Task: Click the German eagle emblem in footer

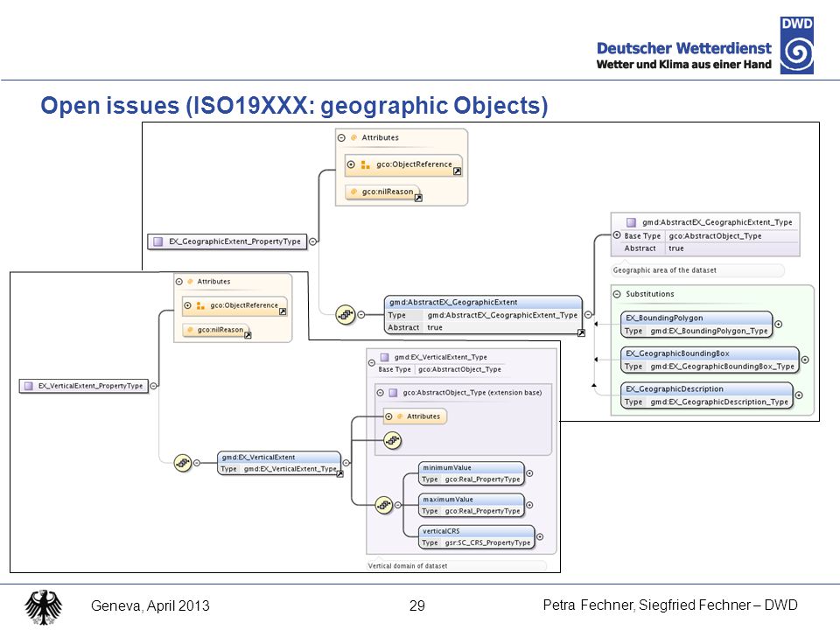Action: tap(44, 607)
